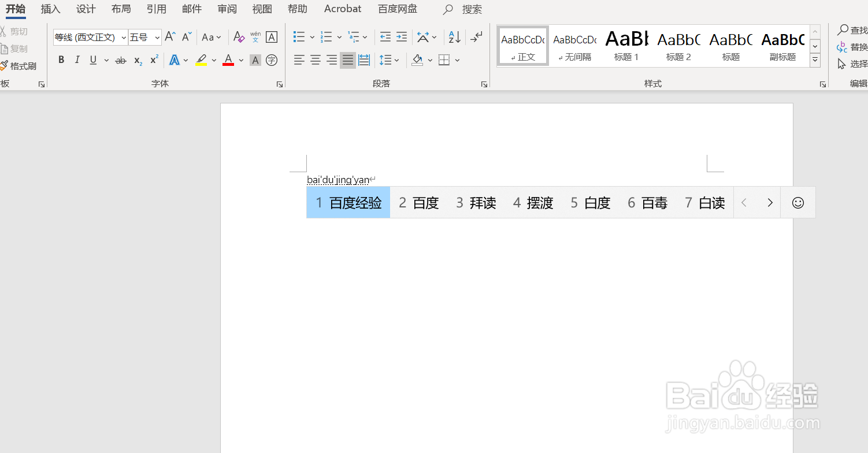Apply character border icon
Image resolution: width=868 pixels, height=453 pixels.
pos(272,37)
